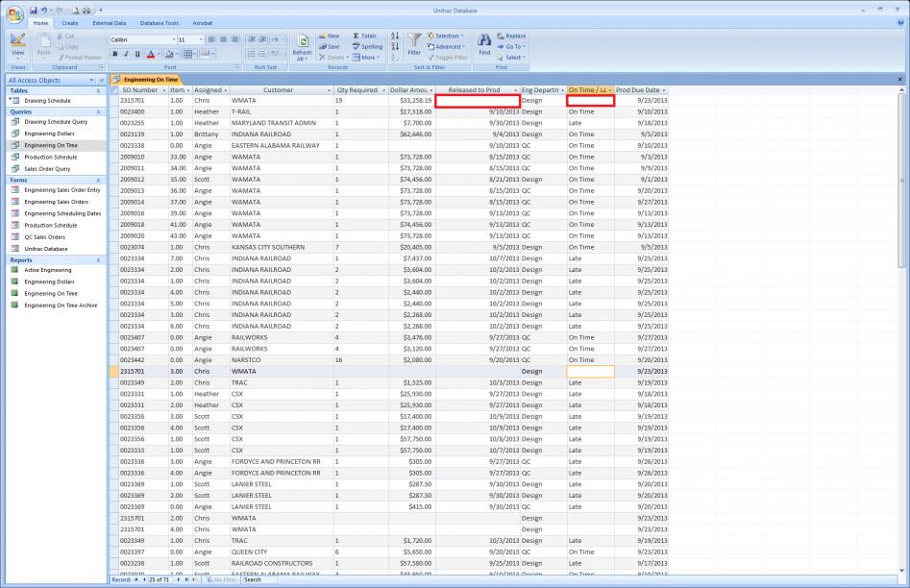Open the Calibri font name dropdown
Image resolution: width=910 pixels, height=588 pixels.
[x=173, y=39]
